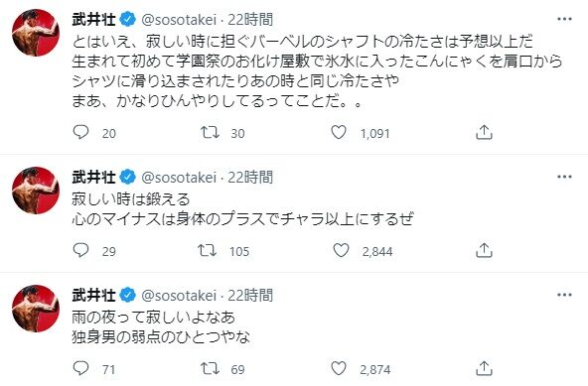View profile picture on first tweet
This screenshot has height=386, width=588.
click(x=36, y=33)
